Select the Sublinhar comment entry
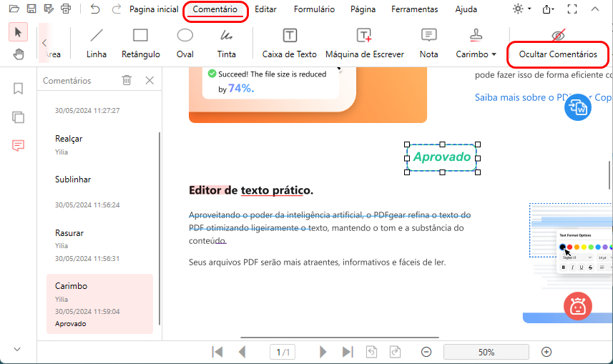 pyautogui.click(x=99, y=192)
